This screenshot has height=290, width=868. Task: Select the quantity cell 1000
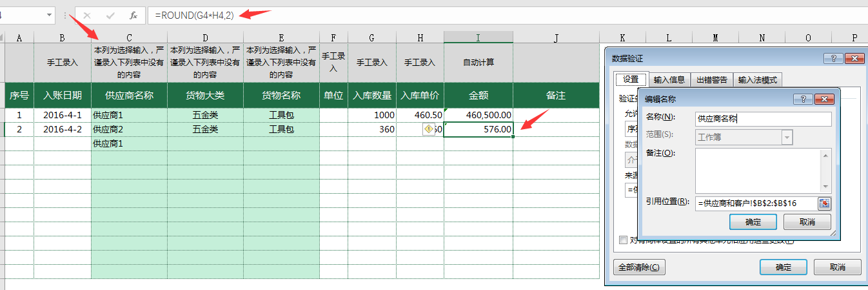(x=371, y=115)
